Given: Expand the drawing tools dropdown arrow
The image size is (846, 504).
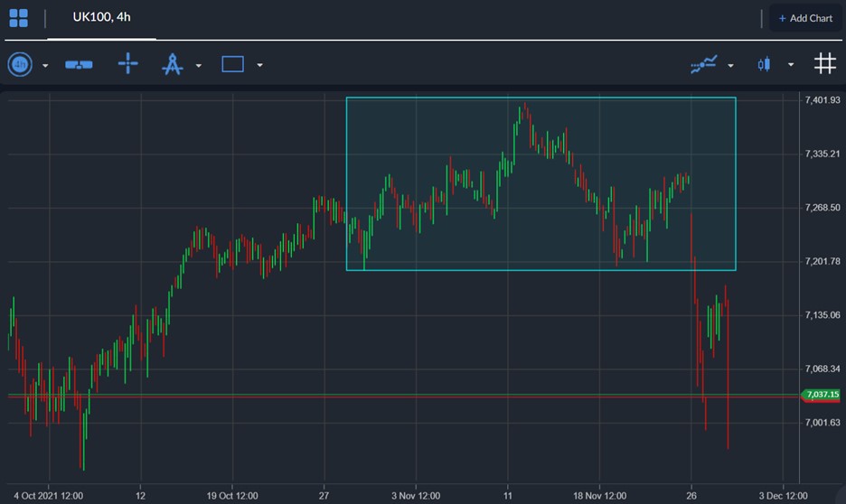Looking at the screenshot, I should (199, 65).
